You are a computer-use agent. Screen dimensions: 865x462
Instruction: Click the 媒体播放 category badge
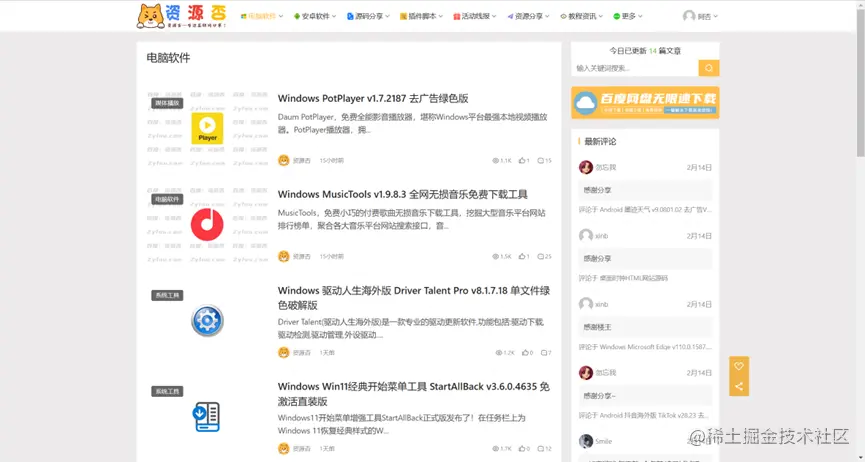click(167, 103)
